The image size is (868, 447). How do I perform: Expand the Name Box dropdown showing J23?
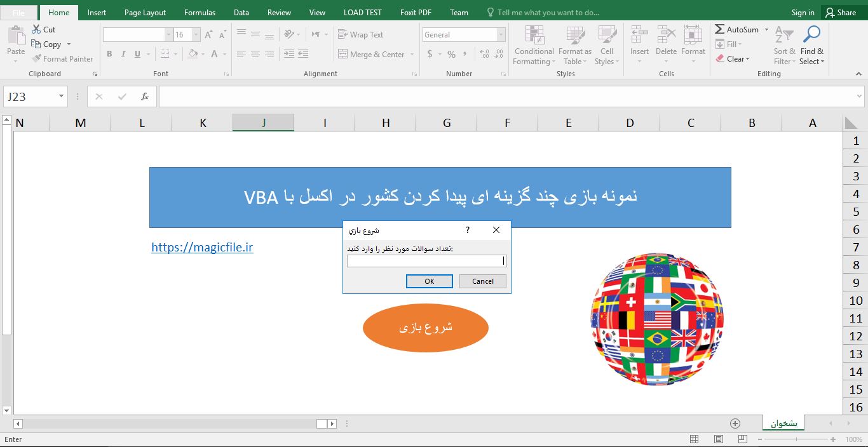tap(62, 97)
